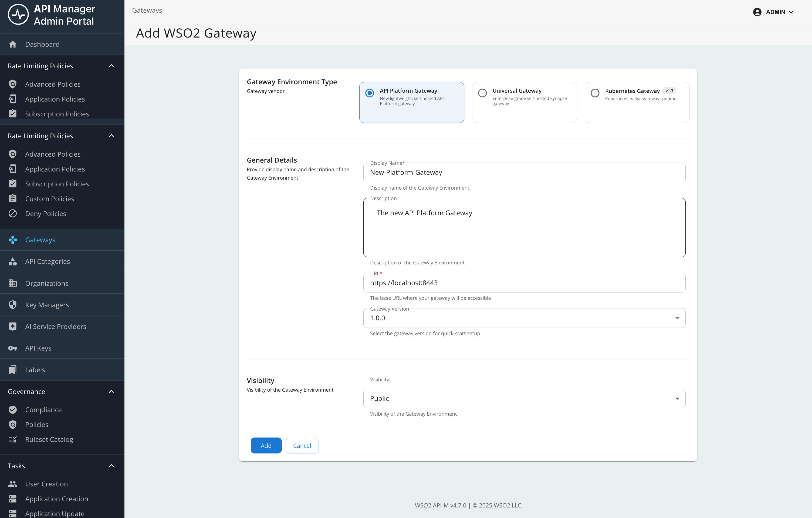Click into the Description text area
812x518 pixels.
[x=524, y=227]
